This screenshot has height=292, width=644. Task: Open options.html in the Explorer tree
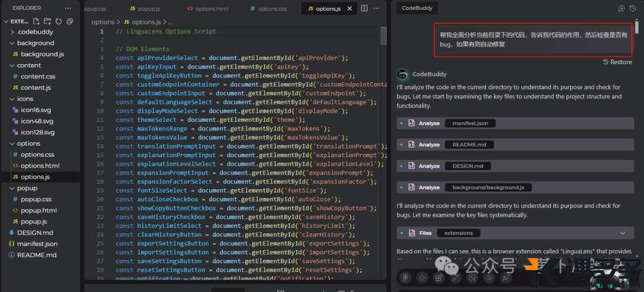tap(40, 166)
